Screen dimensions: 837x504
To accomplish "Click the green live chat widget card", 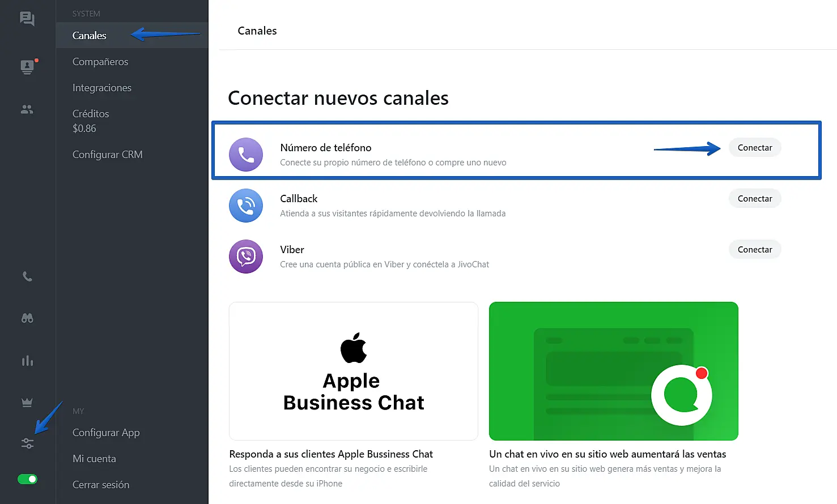I will tap(613, 371).
